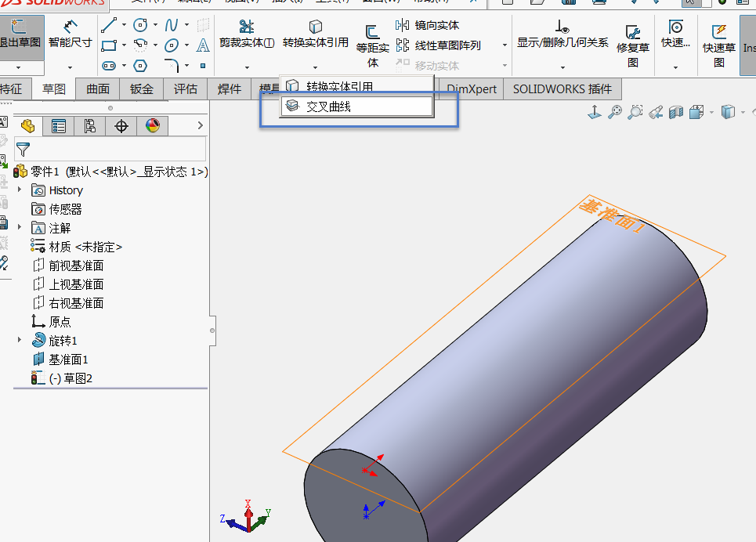The height and width of the screenshot is (542, 756).
Task: Select the Smart Dimension (智能尺寸) tool
Action: coord(70,34)
